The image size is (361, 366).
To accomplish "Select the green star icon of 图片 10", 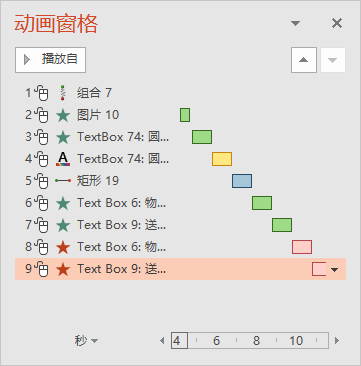I will tap(63, 115).
